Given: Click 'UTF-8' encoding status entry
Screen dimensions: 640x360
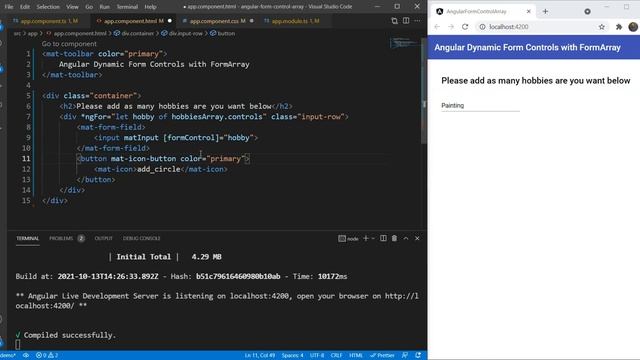Looking at the screenshot, I should [x=317, y=356].
